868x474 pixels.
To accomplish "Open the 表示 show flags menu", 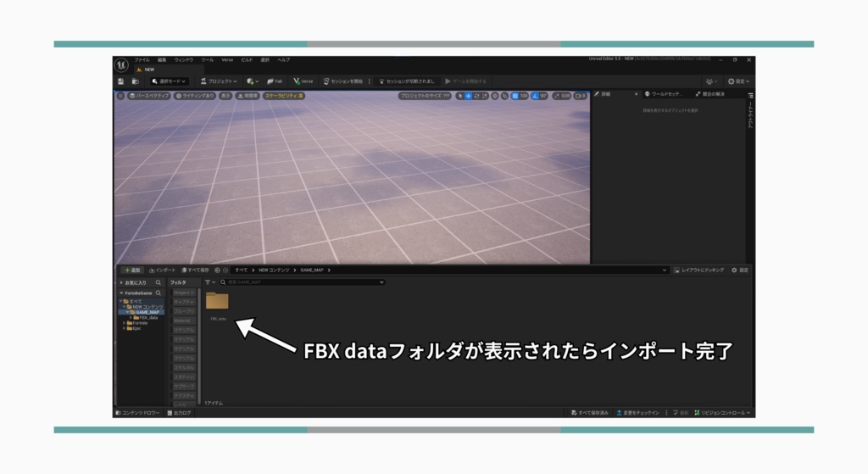I will tap(225, 96).
